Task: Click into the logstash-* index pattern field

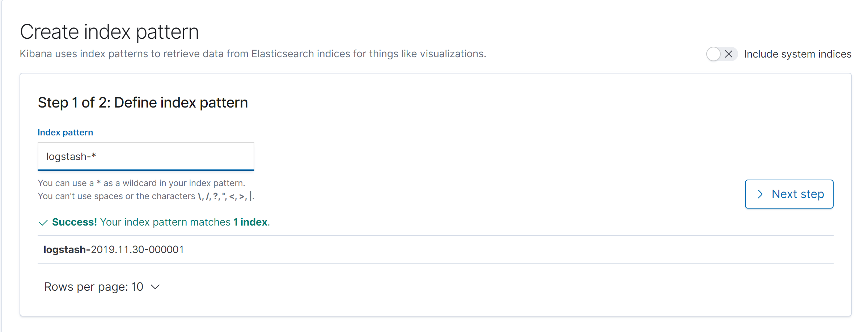Action: tap(146, 156)
